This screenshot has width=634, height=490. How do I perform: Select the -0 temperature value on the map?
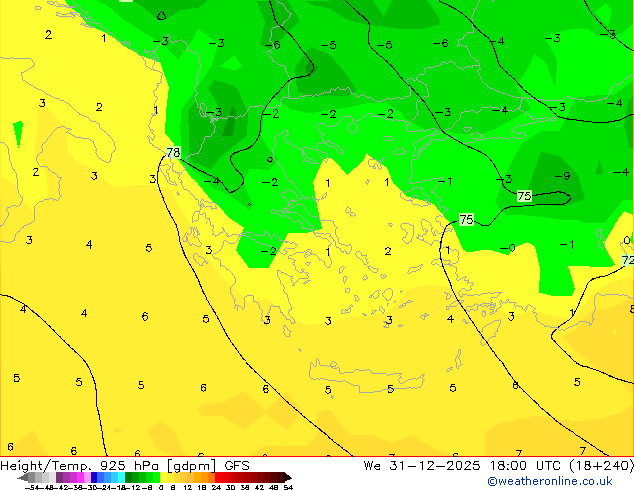(x=508, y=248)
